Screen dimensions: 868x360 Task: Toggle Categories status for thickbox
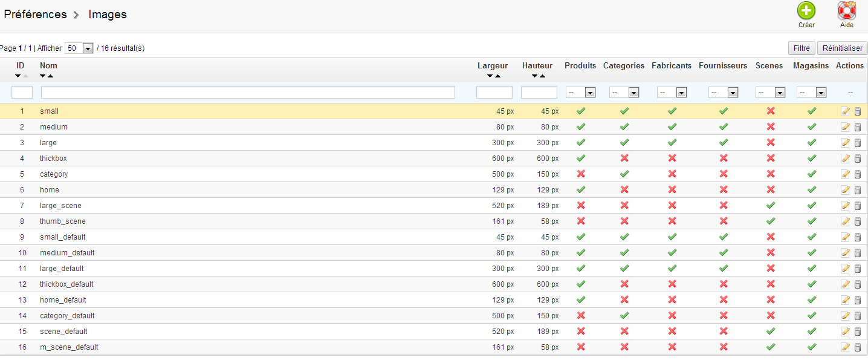coord(624,159)
